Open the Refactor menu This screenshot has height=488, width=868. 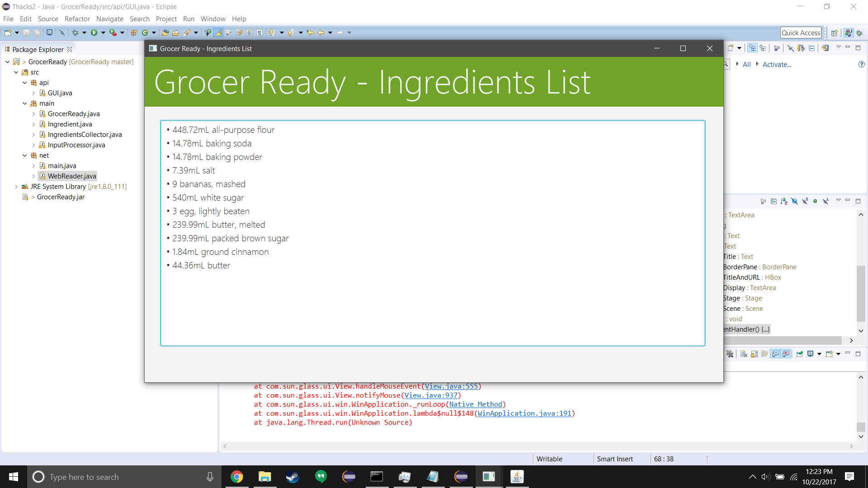[77, 19]
